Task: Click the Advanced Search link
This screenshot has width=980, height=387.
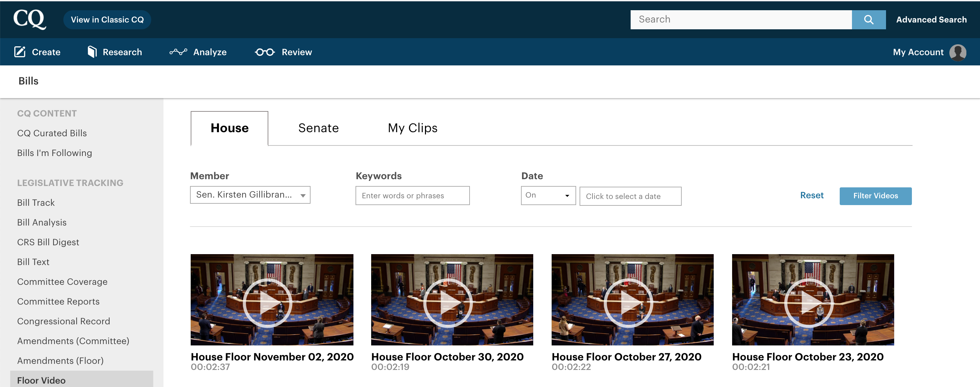Action: [x=931, y=20]
